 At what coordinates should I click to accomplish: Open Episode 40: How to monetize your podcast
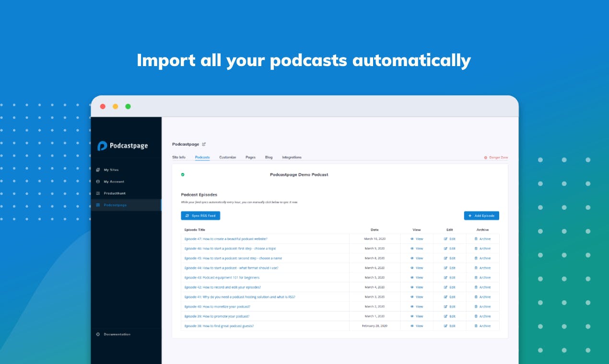217,307
